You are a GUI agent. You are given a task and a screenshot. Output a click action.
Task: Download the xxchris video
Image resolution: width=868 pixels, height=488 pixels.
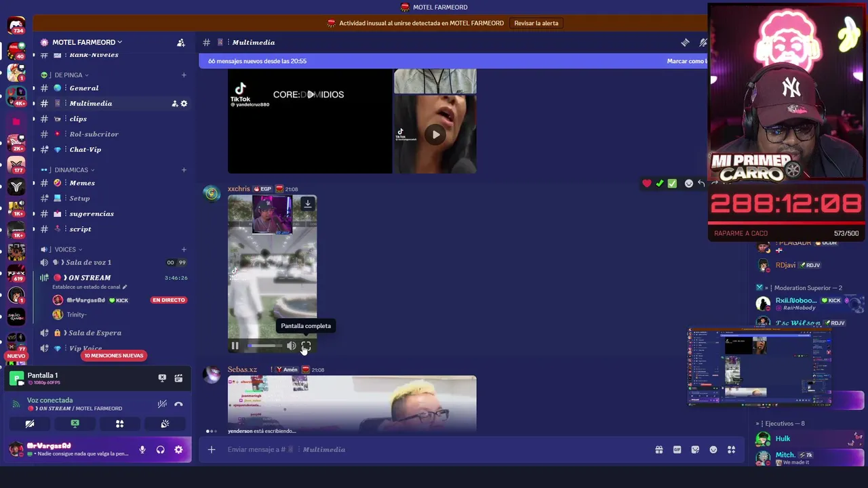[x=308, y=203]
